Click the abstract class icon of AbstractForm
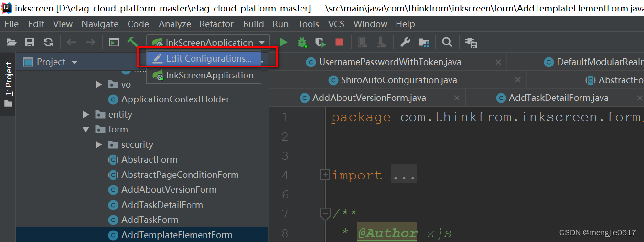Viewport: 644px width, 242px height. 113,160
